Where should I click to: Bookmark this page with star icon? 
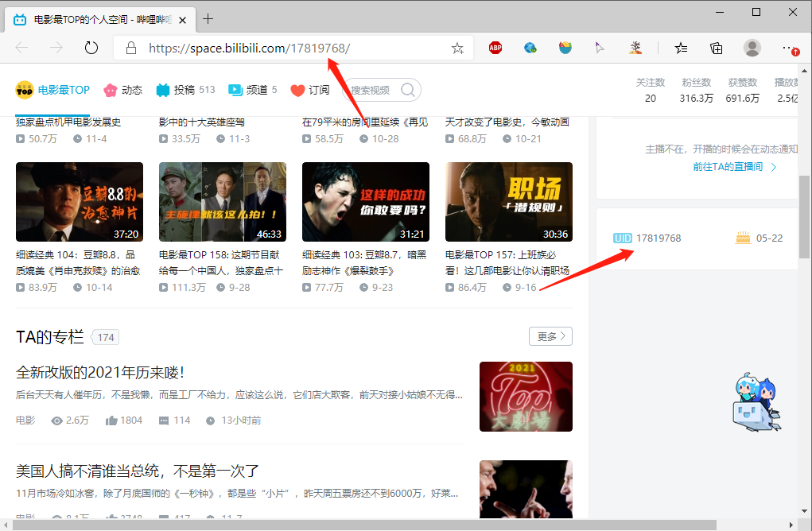point(457,48)
